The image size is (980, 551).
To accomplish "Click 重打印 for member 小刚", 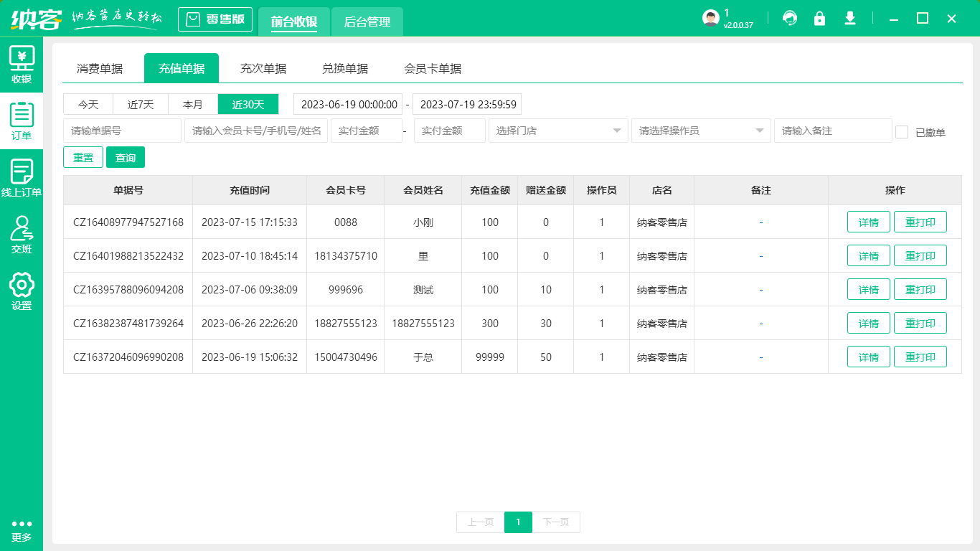I will [x=920, y=222].
